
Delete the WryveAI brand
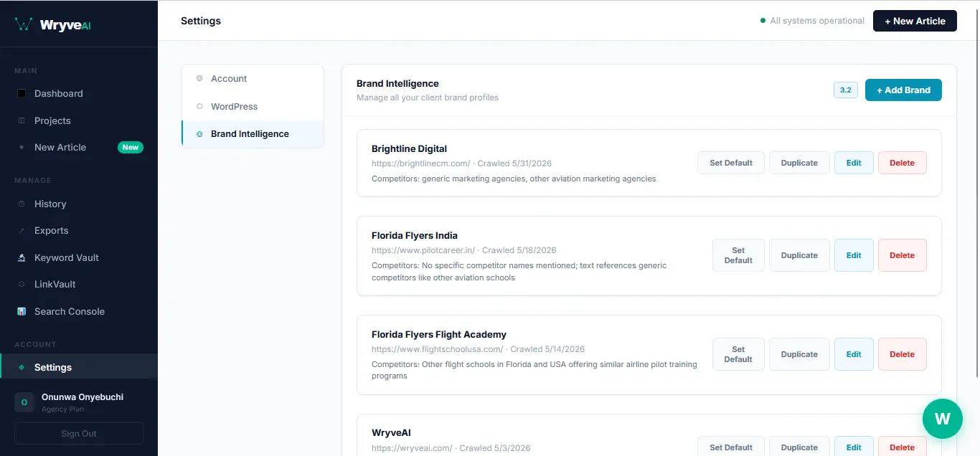[x=903, y=447]
